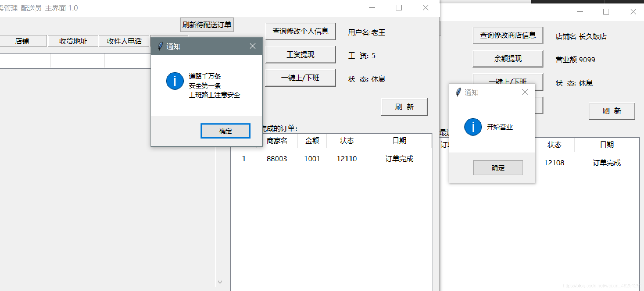Maximize the shop window
This screenshot has height=291, width=644.
606,12
